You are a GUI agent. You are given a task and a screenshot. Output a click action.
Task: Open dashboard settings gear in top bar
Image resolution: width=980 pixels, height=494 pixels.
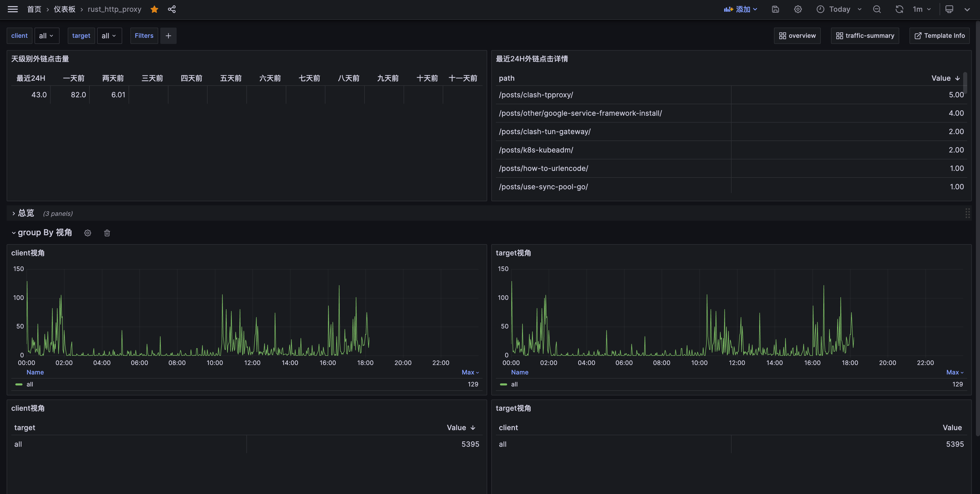798,9
